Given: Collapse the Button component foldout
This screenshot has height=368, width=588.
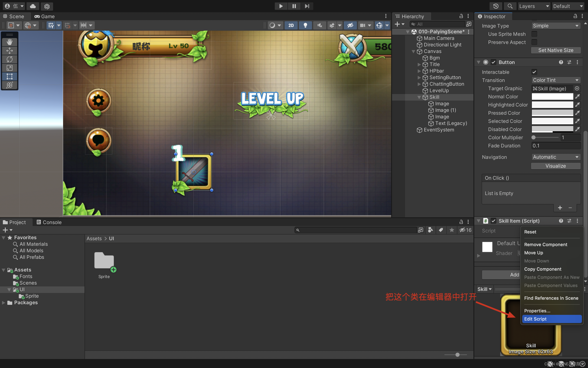Looking at the screenshot, I should click(478, 62).
